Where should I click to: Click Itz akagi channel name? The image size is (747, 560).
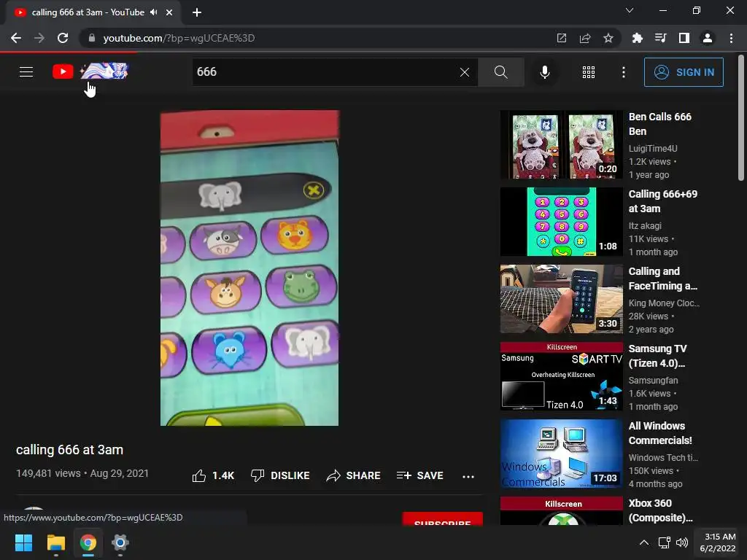click(x=645, y=226)
